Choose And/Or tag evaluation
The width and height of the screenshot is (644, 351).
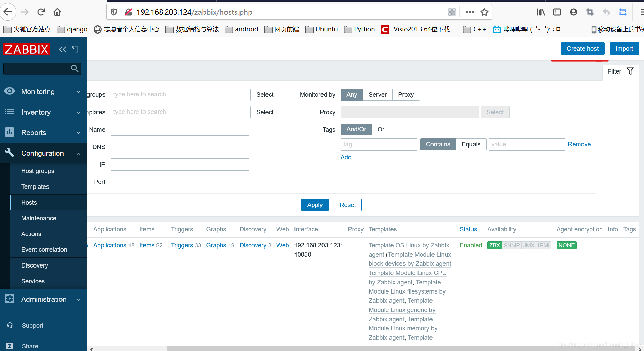tap(356, 129)
